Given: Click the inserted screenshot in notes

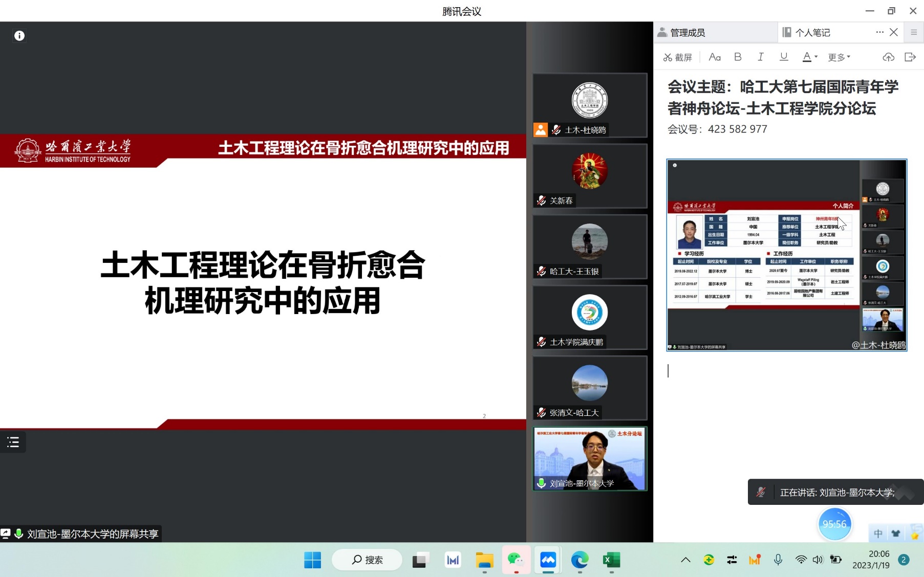Looking at the screenshot, I should (x=786, y=255).
